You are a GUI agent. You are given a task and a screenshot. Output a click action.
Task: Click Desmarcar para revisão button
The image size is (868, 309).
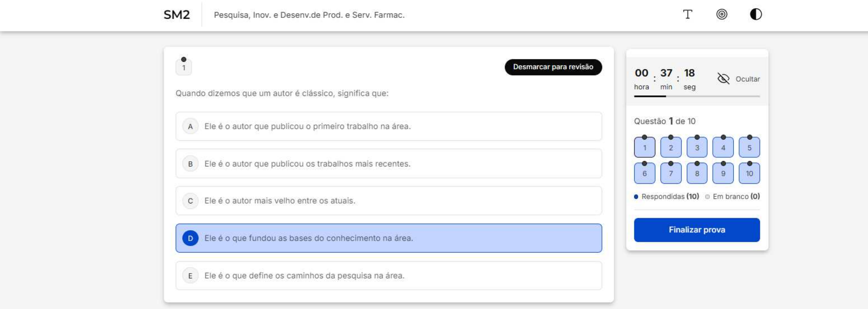(x=553, y=67)
